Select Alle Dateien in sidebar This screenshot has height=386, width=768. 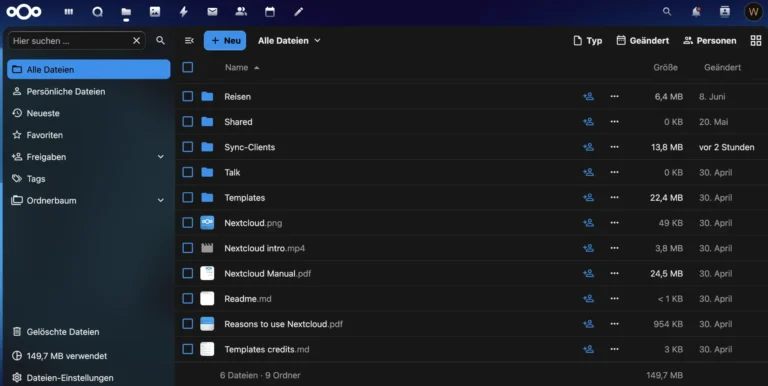coord(89,70)
